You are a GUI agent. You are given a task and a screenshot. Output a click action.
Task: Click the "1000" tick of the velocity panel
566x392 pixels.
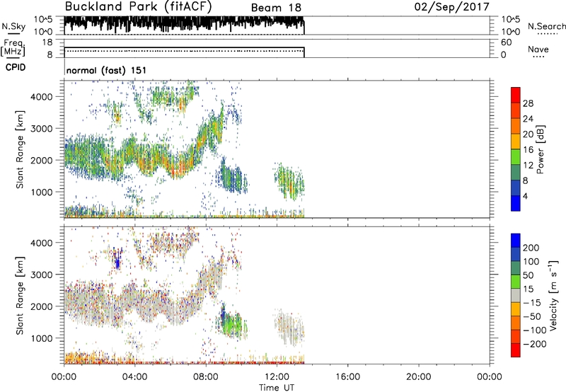tap(41, 338)
